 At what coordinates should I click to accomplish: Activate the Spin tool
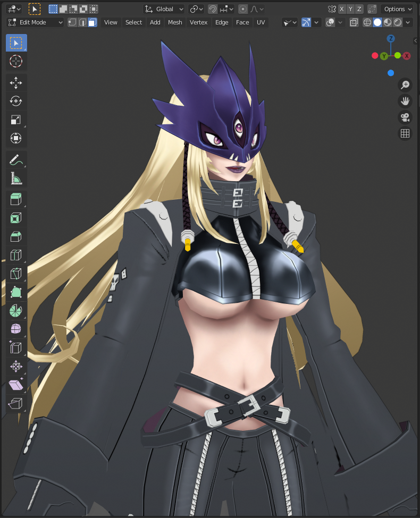pyautogui.click(x=16, y=311)
